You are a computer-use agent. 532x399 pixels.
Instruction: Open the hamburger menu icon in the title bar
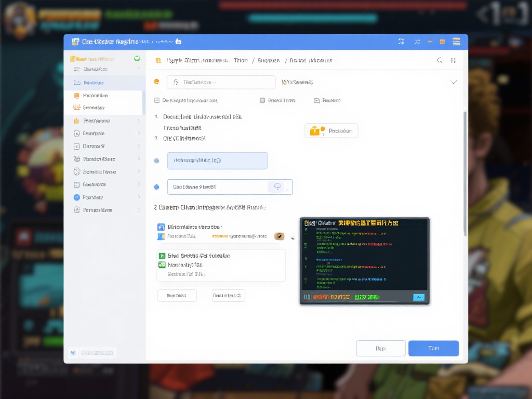[456, 42]
